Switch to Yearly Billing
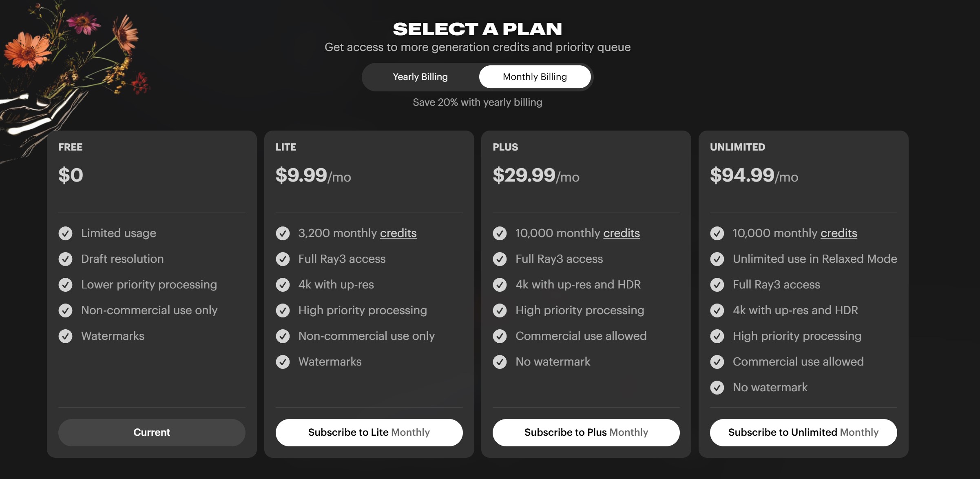 tap(420, 77)
